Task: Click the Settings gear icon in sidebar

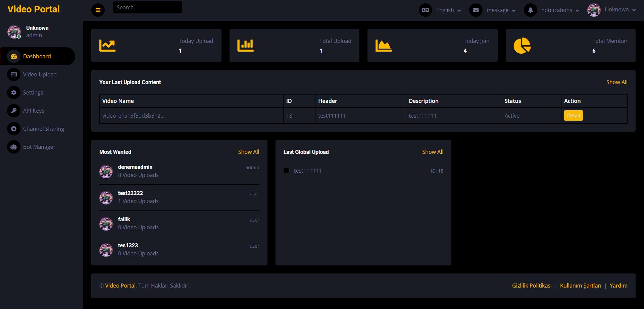Action: coord(14,92)
